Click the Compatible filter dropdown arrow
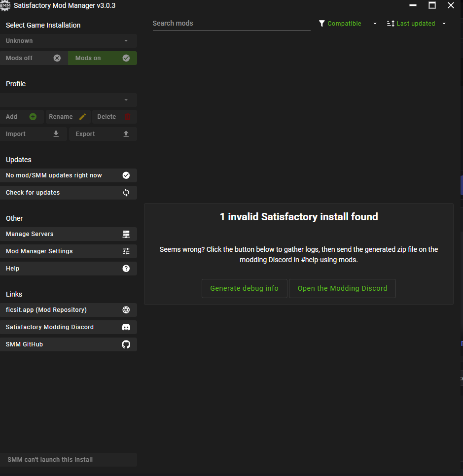 pyautogui.click(x=375, y=24)
